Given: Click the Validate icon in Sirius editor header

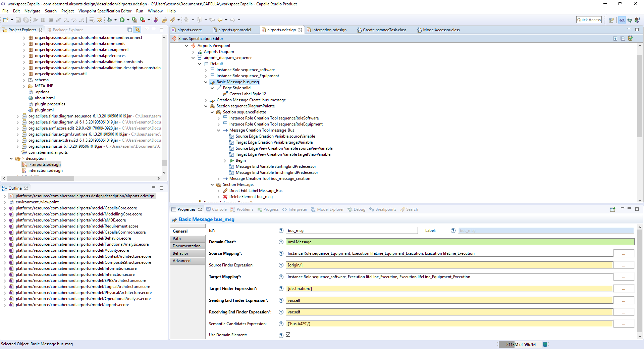Looking at the screenshot, I should point(631,39).
